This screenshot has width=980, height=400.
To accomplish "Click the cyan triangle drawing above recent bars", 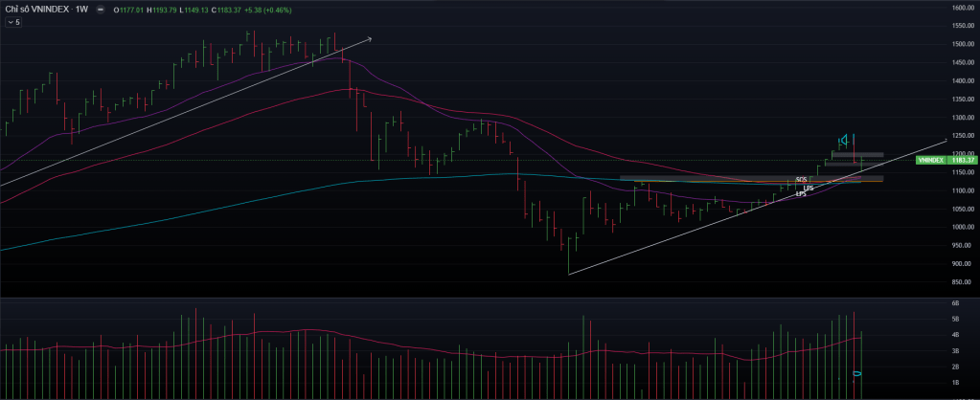I will (x=843, y=141).
